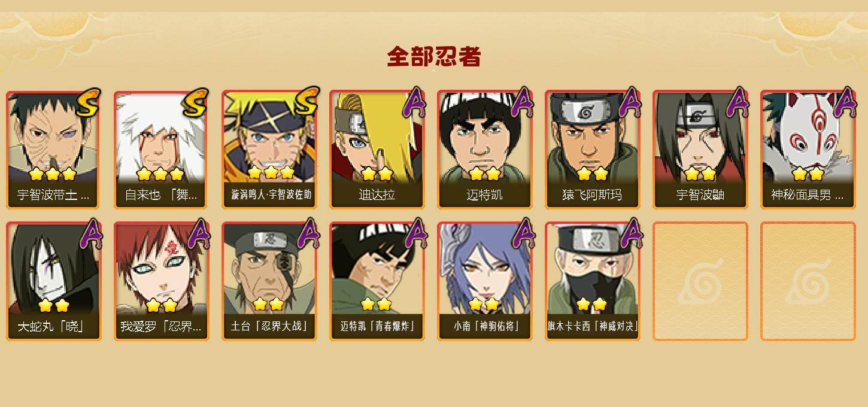Choose the 漩涡鸣人·宇智波佐助 card
The width and height of the screenshot is (868, 407).
click(x=269, y=150)
